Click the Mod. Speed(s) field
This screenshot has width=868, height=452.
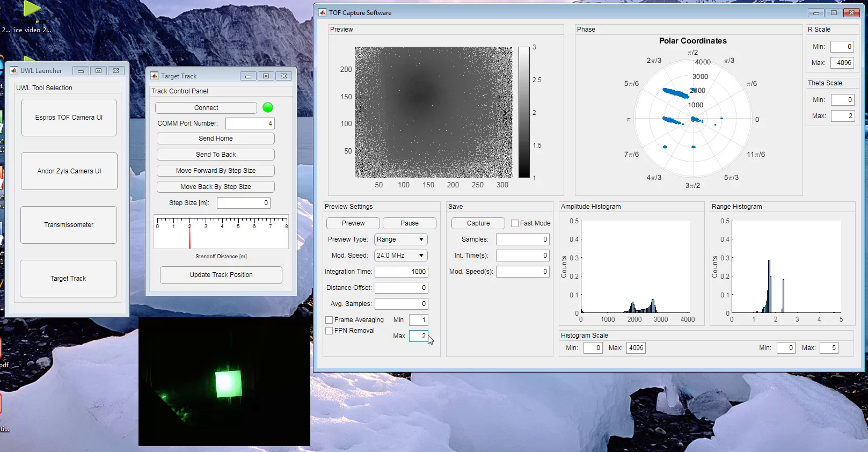[x=522, y=272]
